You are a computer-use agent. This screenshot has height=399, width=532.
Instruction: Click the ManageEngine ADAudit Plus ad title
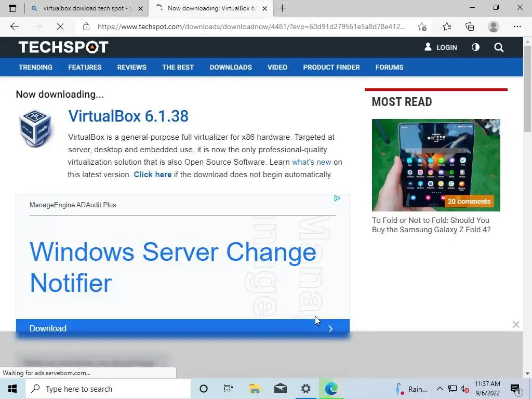coord(73,205)
